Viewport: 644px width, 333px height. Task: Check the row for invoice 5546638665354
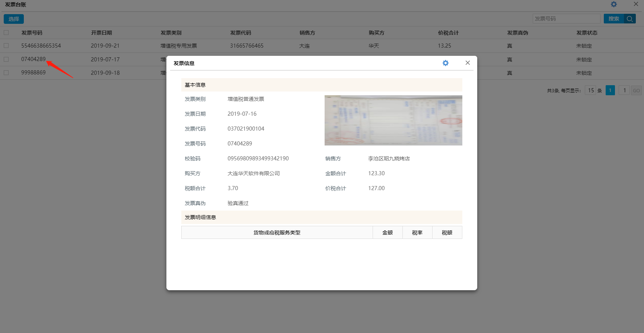(x=6, y=46)
